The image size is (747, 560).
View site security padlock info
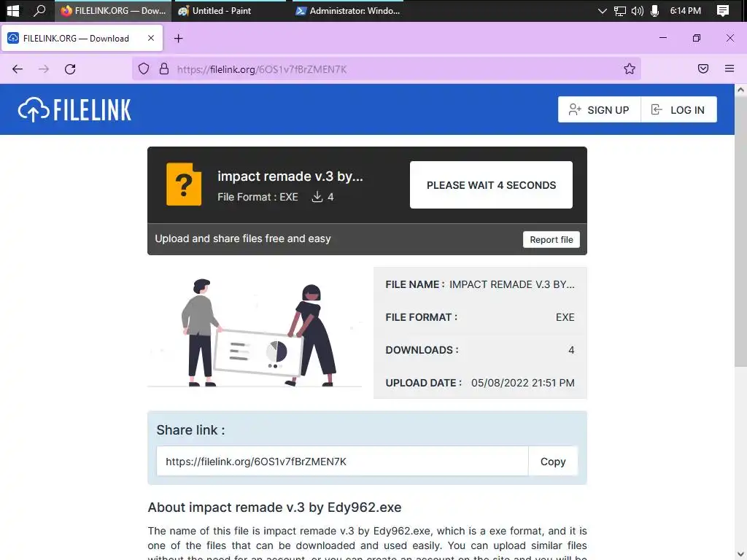click(x=164, y=69)
